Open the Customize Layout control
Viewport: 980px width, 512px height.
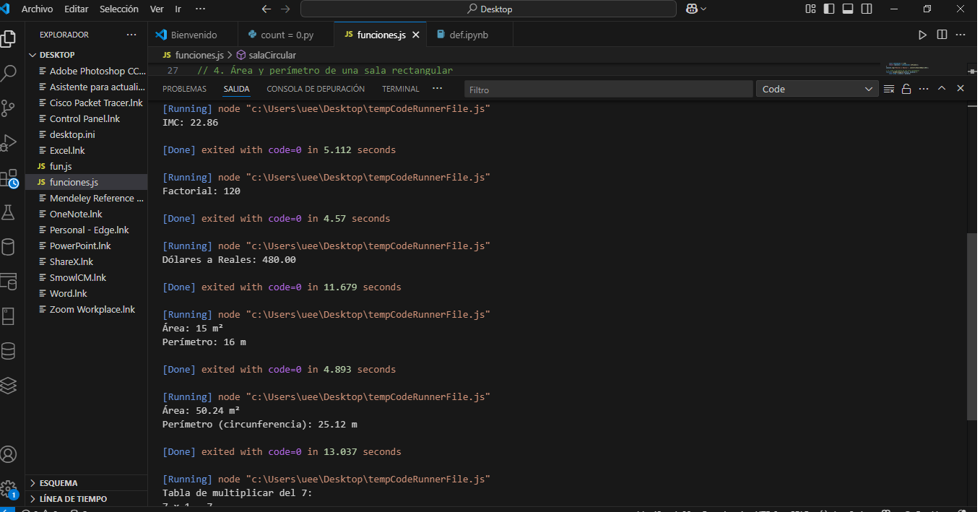[811, 9]
